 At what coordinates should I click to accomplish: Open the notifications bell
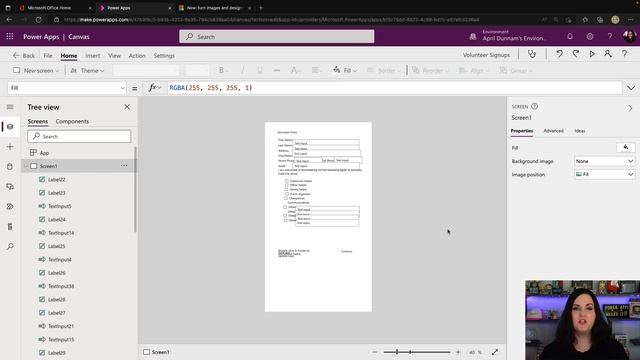[570, 36]
